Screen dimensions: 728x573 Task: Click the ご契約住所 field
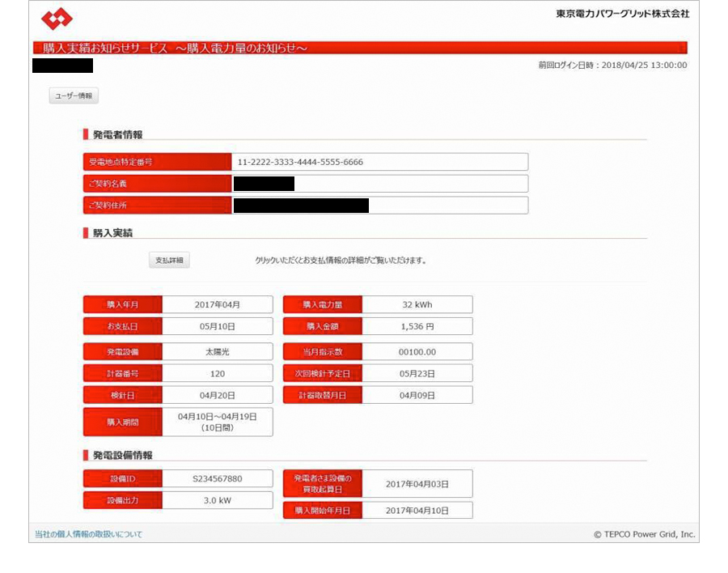click(379, 206)
